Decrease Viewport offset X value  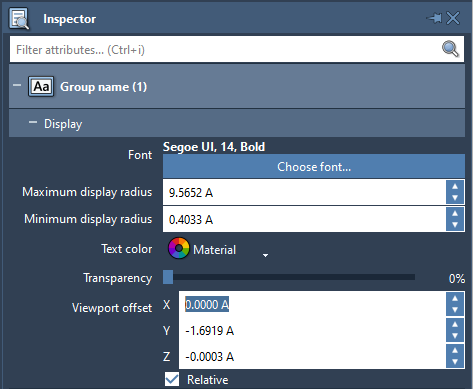point(455,310)
